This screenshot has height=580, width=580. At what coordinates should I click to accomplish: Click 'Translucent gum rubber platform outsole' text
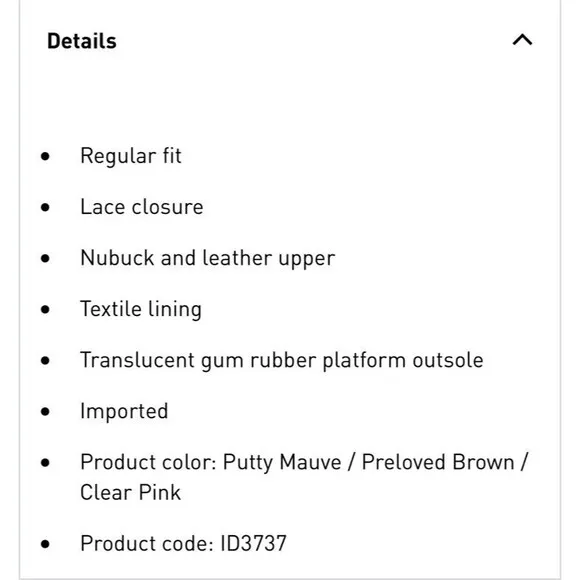pyautogui.click(x=282, y=361)
